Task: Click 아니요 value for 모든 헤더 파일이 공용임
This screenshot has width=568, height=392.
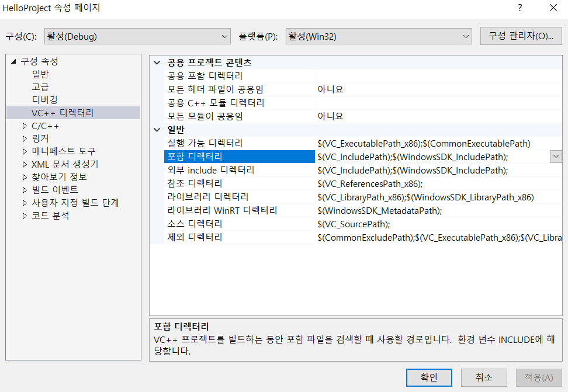Action: tap(330, 89)
